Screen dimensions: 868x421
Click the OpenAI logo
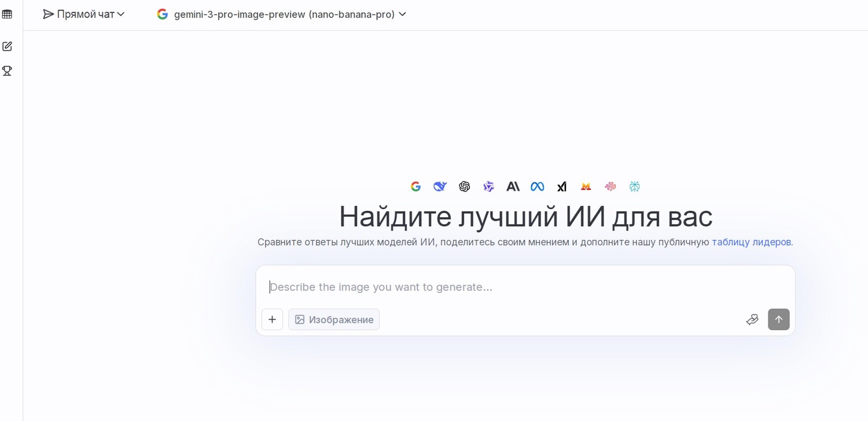click(464, 186)
